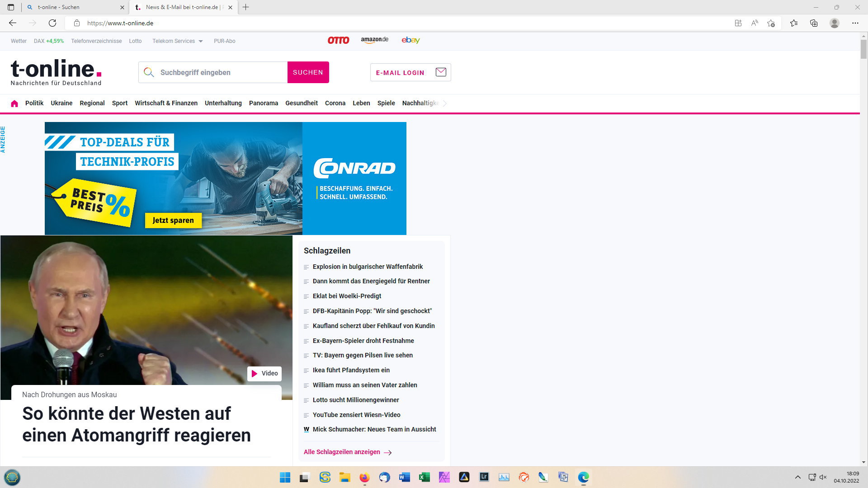Viewport: 868px width, 488px height.
Task: Open the browser tab actions menu icon
Action: coord(11,7)
